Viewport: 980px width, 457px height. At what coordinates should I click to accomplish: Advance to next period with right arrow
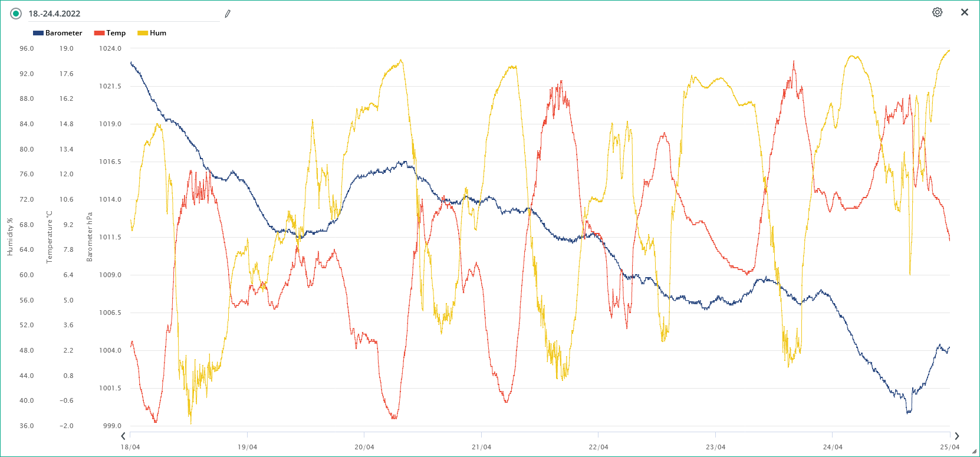(956, 436)
